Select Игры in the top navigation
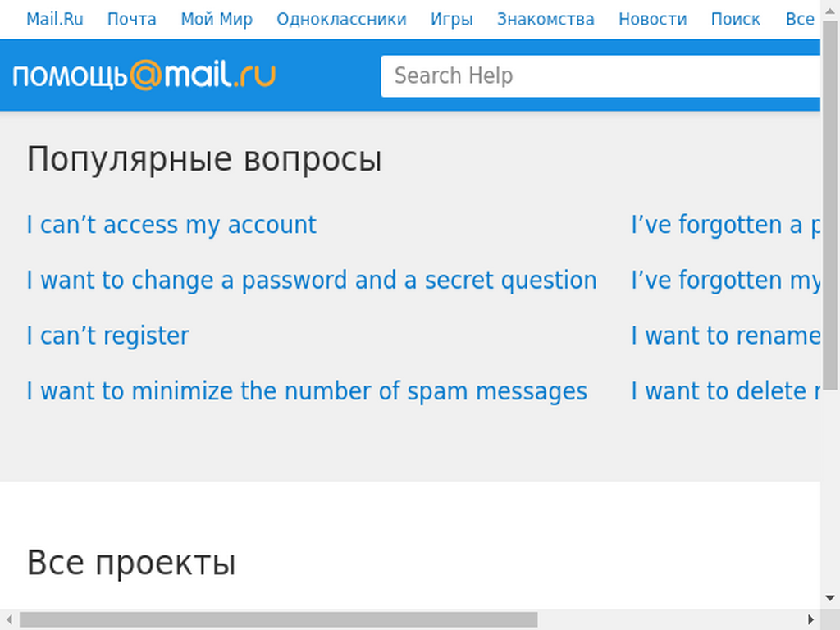Image resolution: width=840 pixels, height=630 pixels. point(452,20)
